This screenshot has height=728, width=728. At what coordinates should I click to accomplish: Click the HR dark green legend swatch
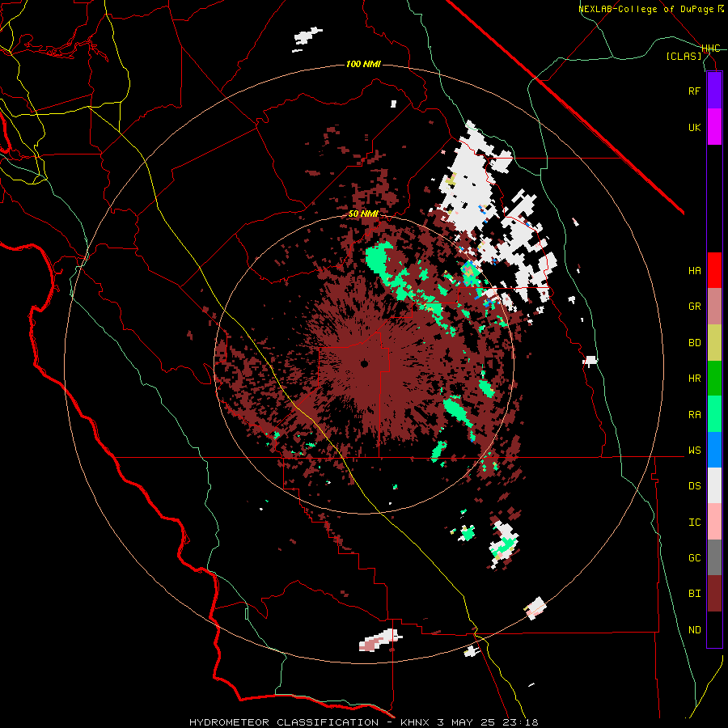click(714, 379)
